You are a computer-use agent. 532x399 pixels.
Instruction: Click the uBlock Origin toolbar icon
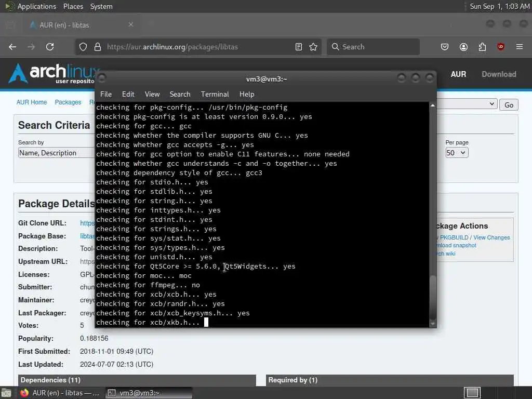pos(501,47)
